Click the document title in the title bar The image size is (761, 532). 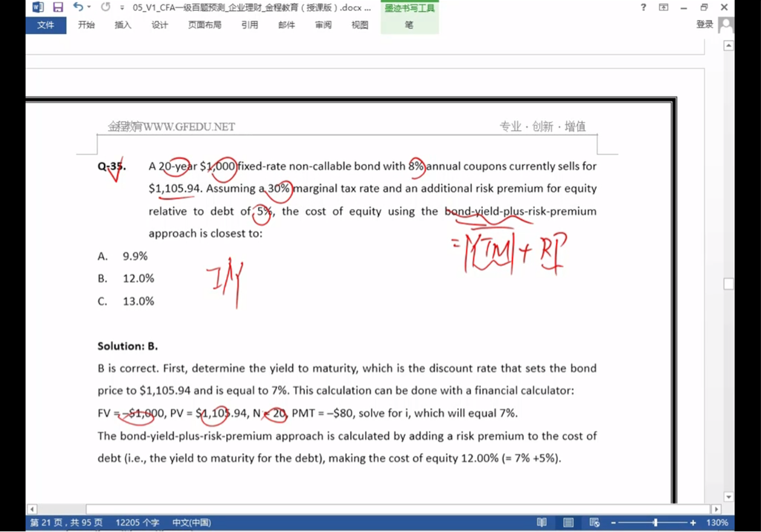251,7
